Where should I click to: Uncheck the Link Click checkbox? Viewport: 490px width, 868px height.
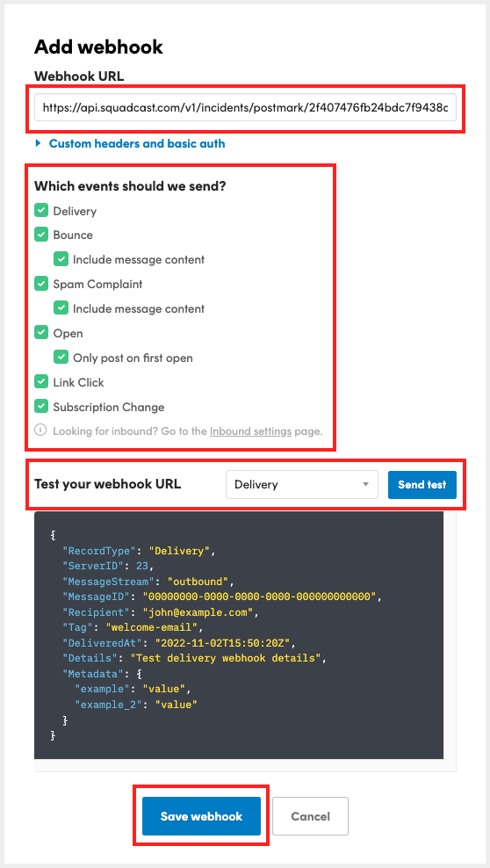41,382
